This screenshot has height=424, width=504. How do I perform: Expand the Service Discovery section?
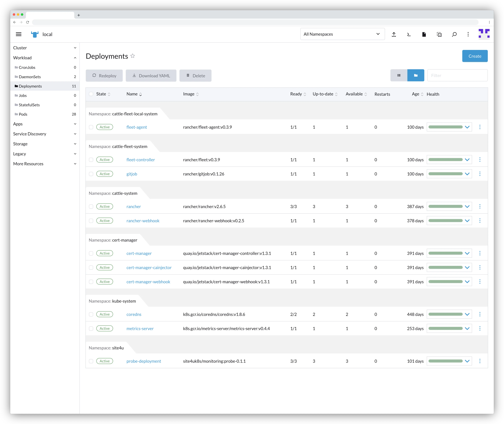45,134
